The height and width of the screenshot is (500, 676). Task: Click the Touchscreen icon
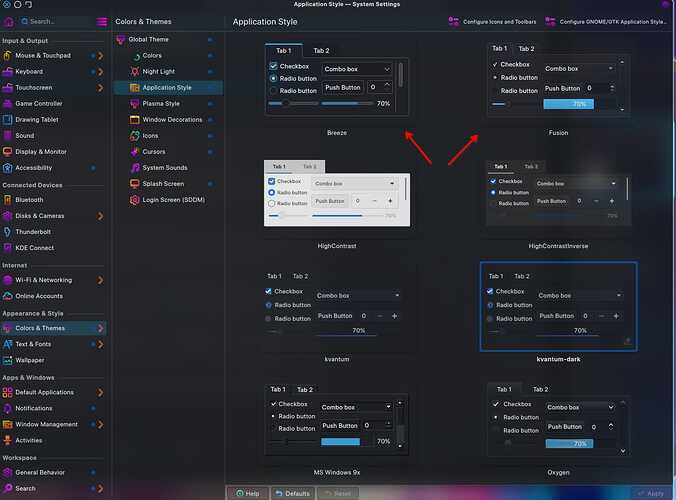7,88
